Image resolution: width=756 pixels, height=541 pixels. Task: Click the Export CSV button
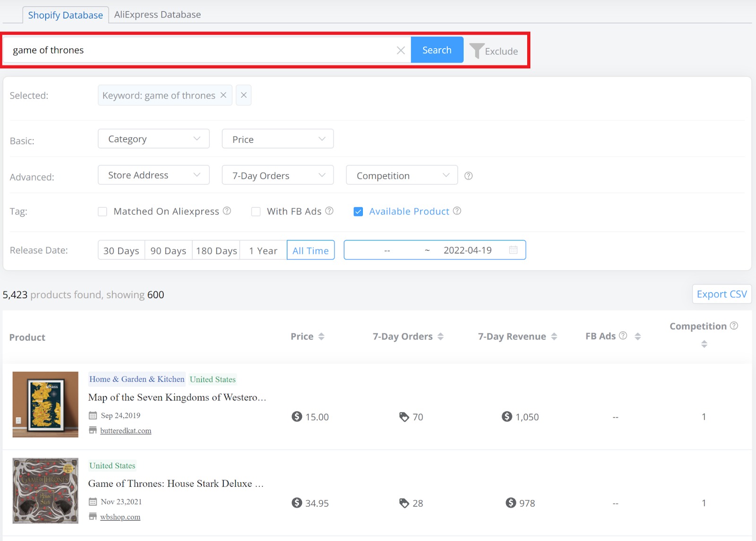[x=722, y=294]
